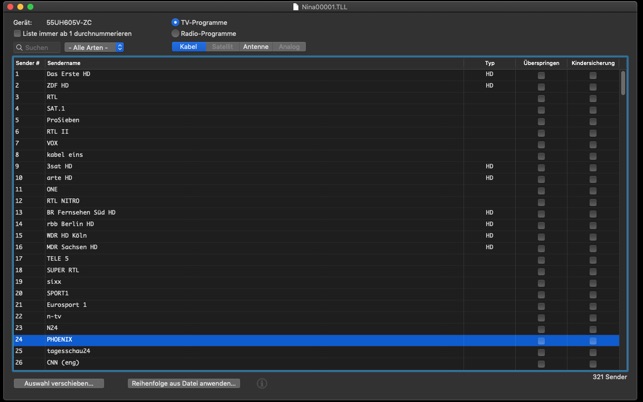Sort by 'Sendername' column header
The height and width of the screenshot is (402, 643).
(64, 63)
